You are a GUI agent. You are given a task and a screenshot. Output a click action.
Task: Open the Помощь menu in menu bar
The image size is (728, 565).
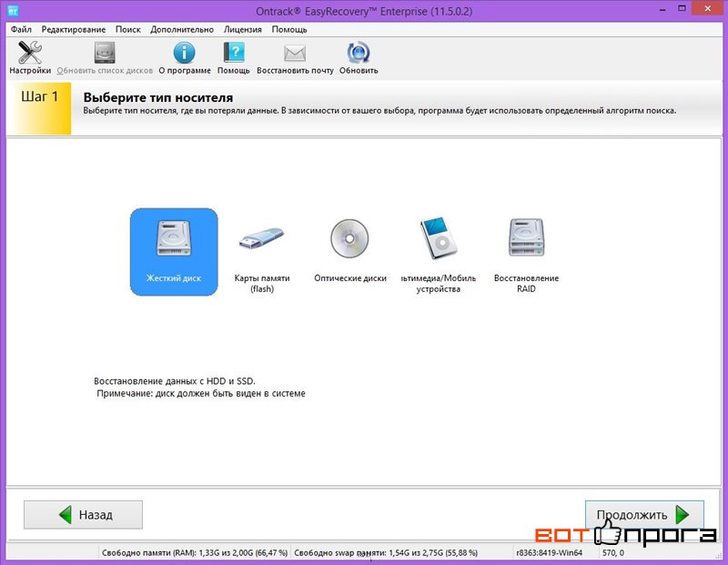289,29
